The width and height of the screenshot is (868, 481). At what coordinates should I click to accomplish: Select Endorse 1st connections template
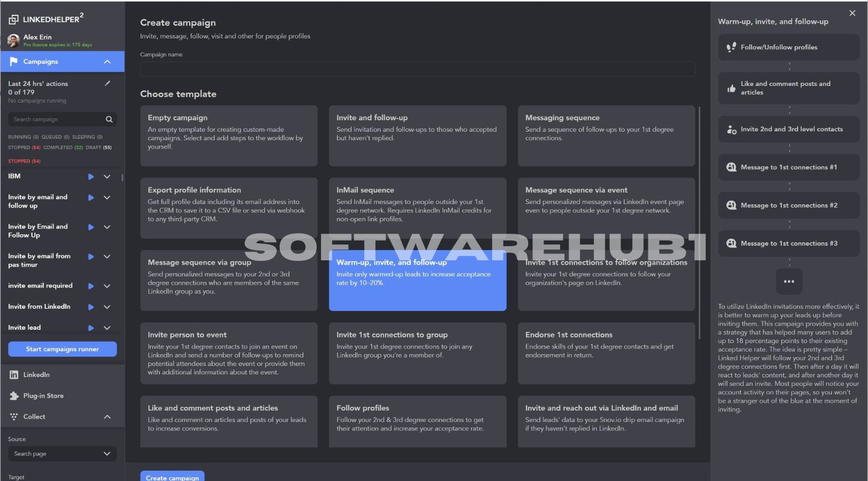pyautogui.click(x=606, y=354)
